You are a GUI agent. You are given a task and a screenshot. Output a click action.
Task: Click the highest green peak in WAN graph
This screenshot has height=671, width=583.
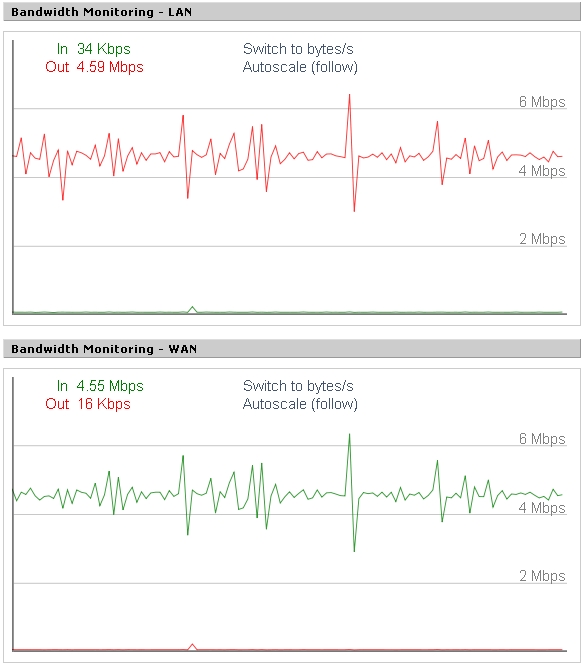pyautogui.click(x=349, y=435)
